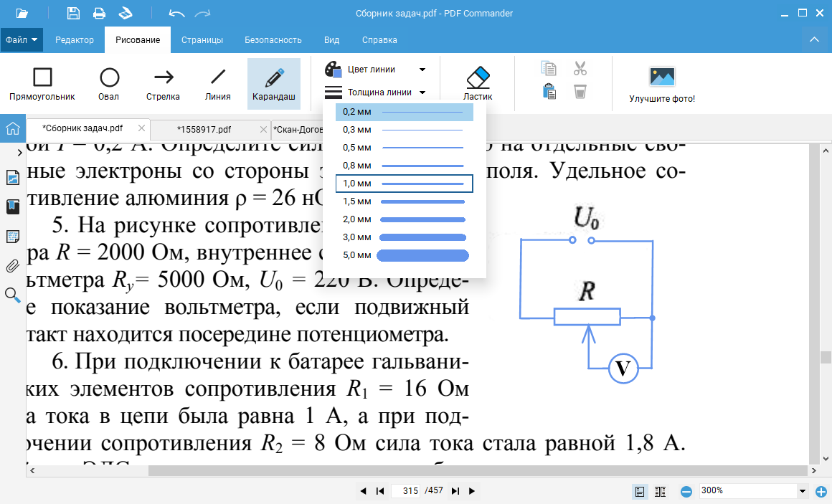This screenshot has height=504, width=832.
Task: Open the attachments paperclip panel
Action: [x=13, y=266]
